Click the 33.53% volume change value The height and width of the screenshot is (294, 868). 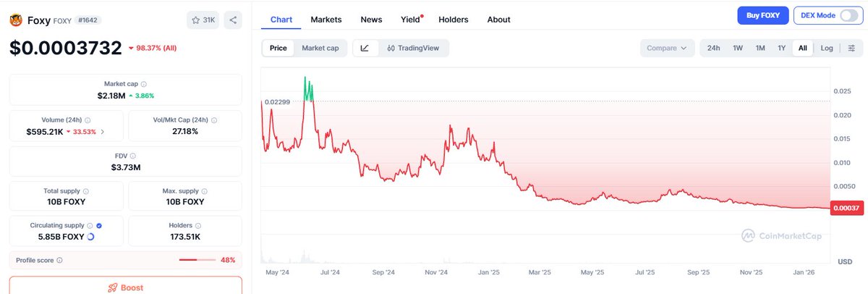coord(81,132)
